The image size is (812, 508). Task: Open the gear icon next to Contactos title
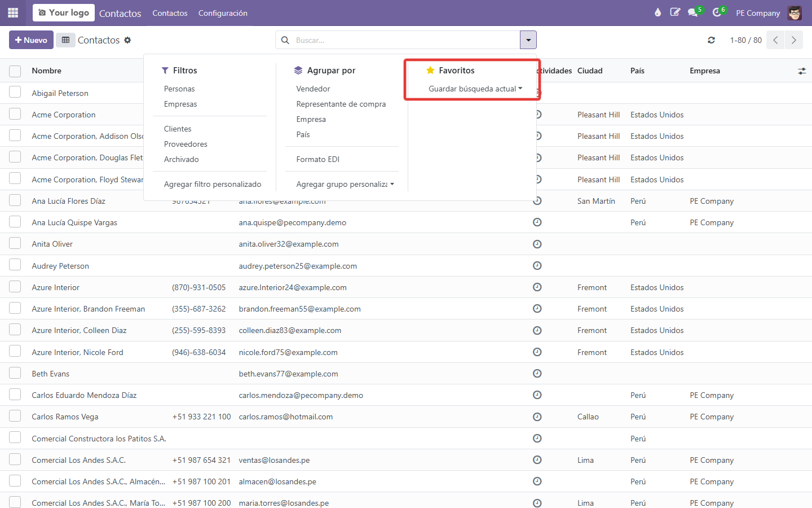click(x=127, y=40)
